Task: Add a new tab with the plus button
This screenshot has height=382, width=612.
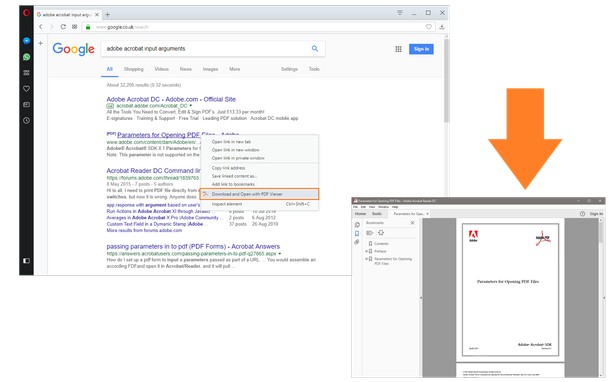Action: (x=107, y=15)
